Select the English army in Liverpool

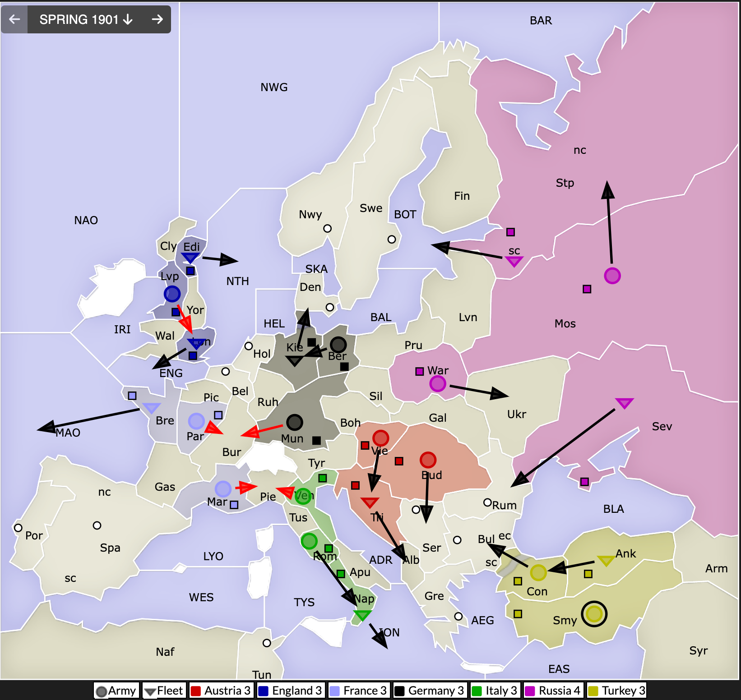click(x=172, y=294)
